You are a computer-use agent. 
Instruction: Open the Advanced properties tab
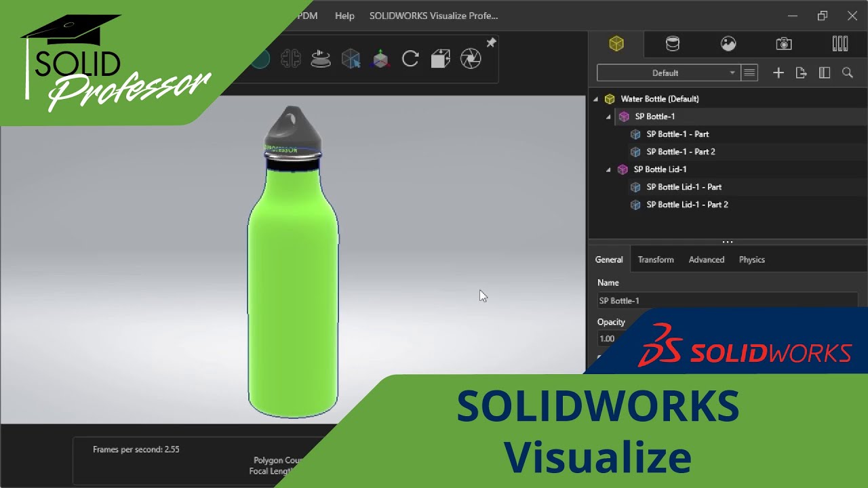[x=707, y=260]
